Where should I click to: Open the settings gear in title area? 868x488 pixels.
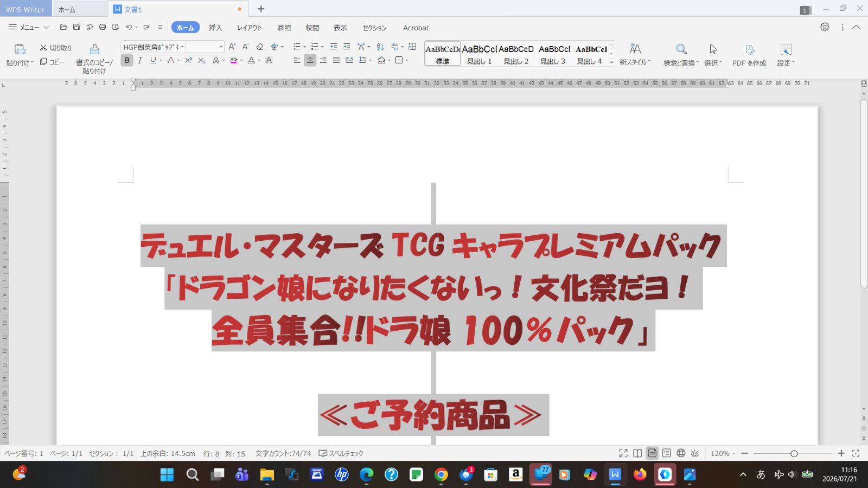point(825,27)
